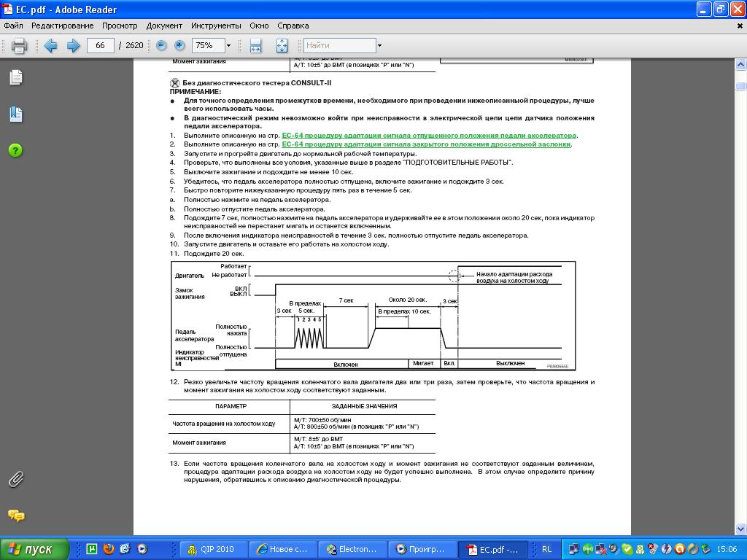Follow the accelerator pedal adaptation EC-64 link
This screenshot has height=560, width=747.
(x=429, y=136)
